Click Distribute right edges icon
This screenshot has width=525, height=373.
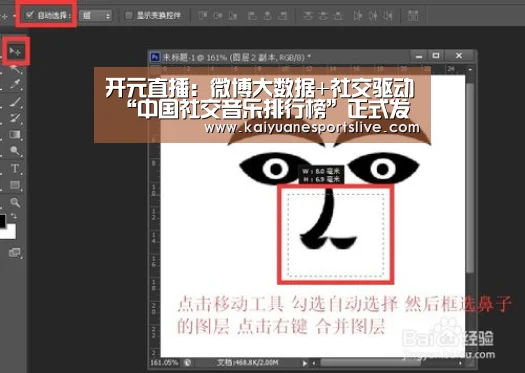[388, 15]
